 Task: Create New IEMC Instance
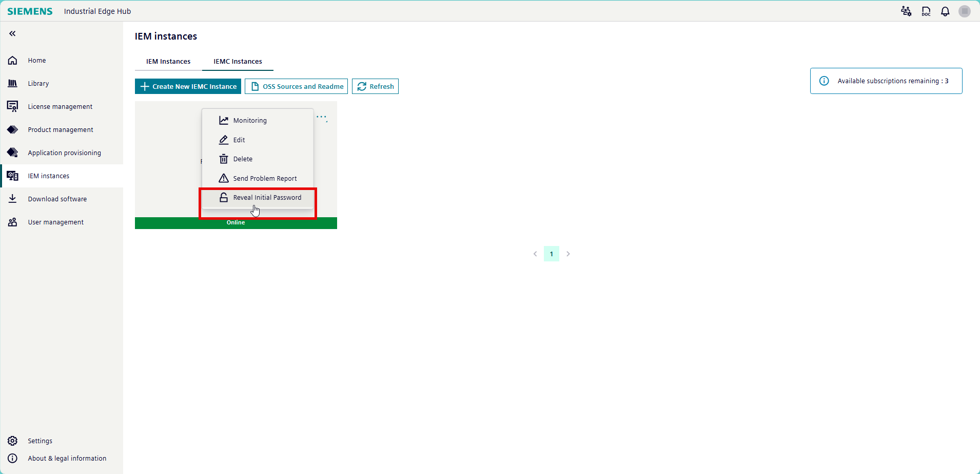(188, 86)
